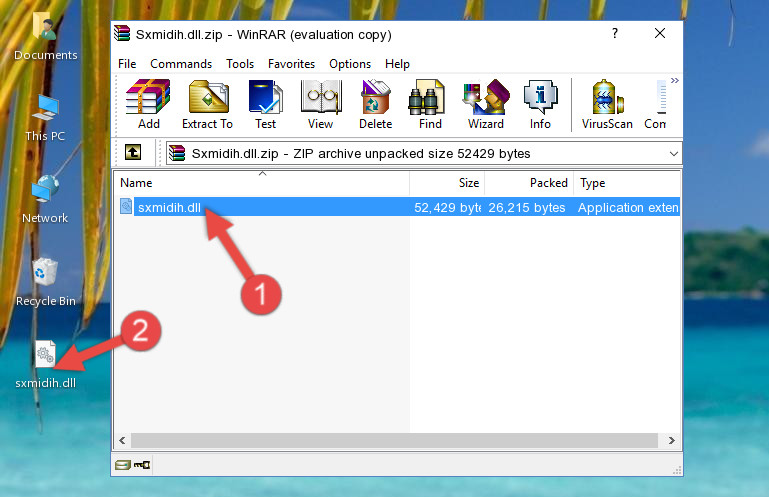
Task: Open the Commands menu
Action: 181,64
